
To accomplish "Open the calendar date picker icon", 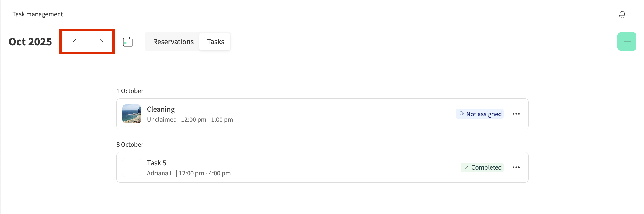I will coord(128,42).
